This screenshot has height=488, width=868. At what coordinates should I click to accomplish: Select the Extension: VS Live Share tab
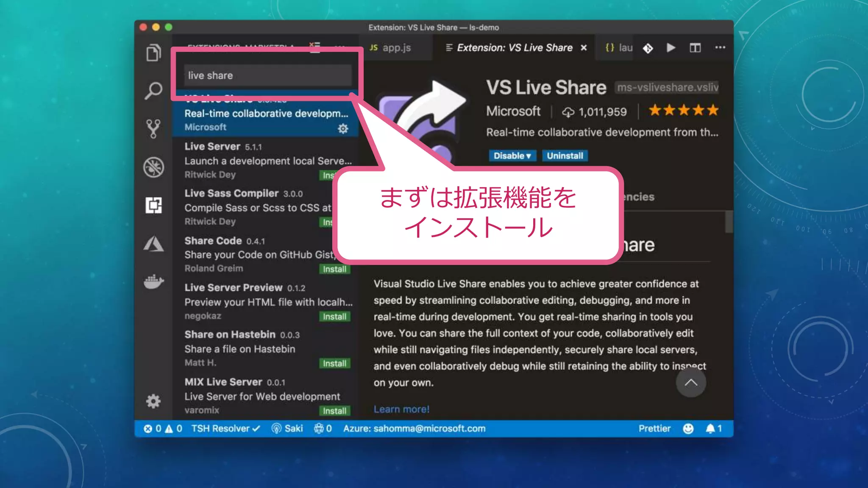514,47
